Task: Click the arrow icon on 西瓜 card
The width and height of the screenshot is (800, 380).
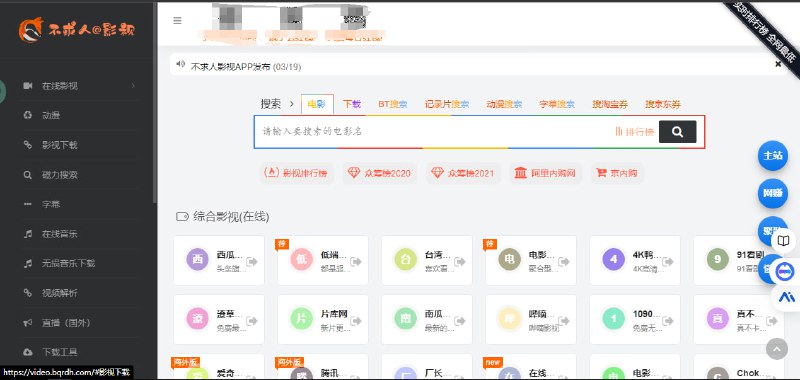Action: click(252, 261)
